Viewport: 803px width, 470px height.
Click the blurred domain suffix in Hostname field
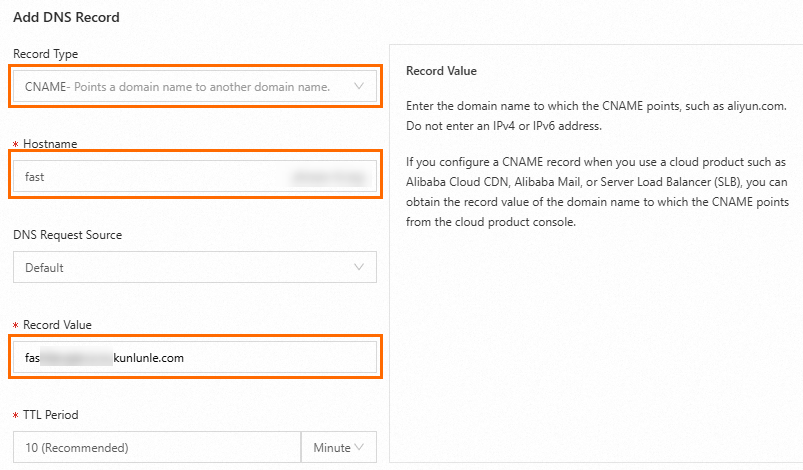click(329, 177)
